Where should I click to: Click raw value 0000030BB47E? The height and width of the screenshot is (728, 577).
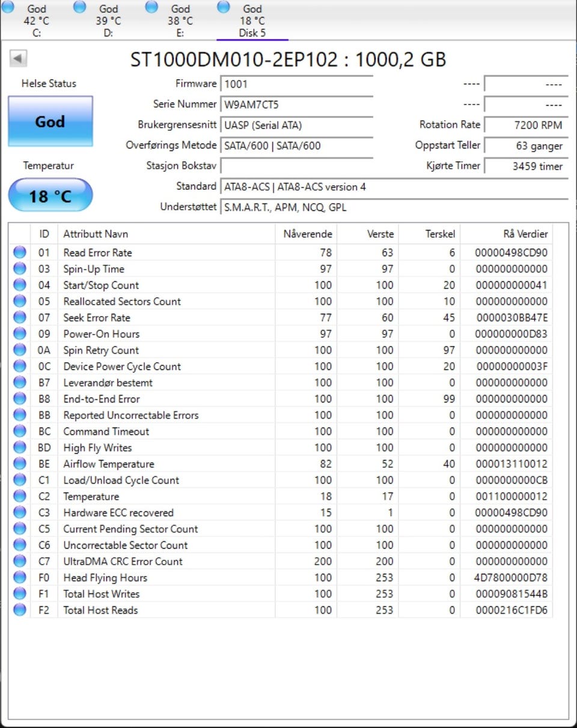click(512, 318)
